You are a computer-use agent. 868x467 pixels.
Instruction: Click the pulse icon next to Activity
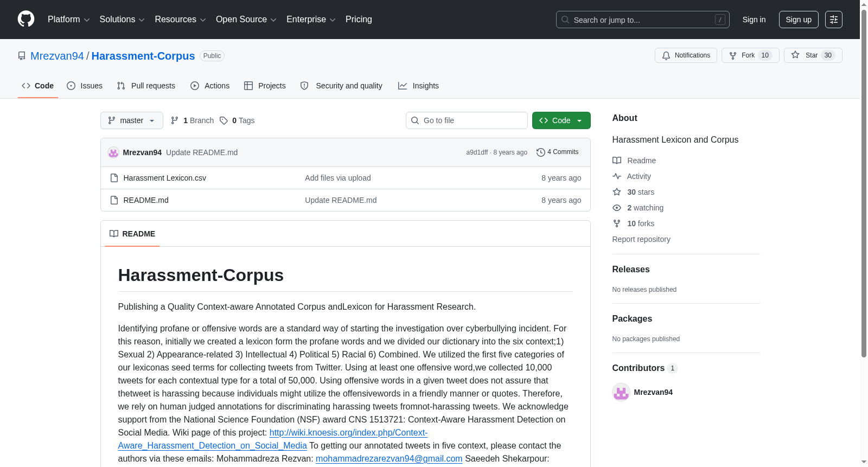[617, 176]
